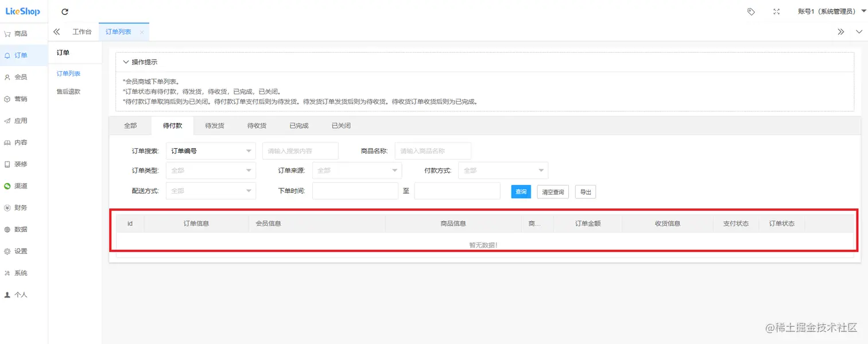The image size is (868, 344).
Task: Click the 下单时间 end date field
Action: point(458,191)
